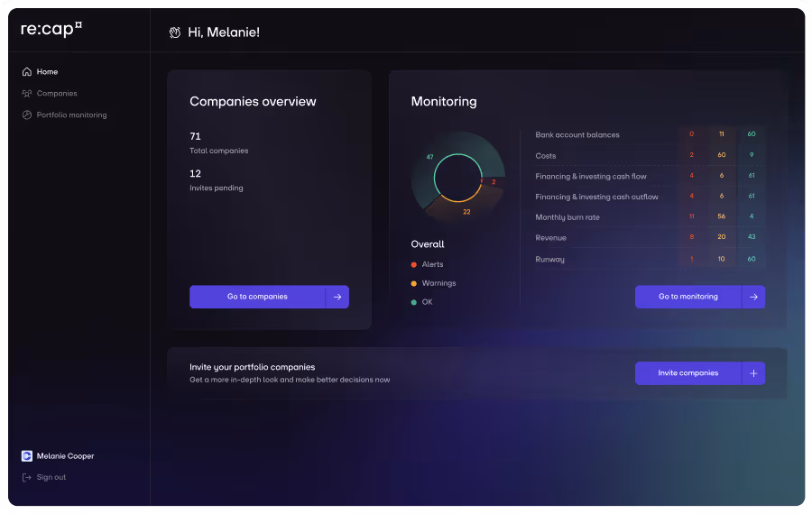Click the Runway row label

coord(550,260)
